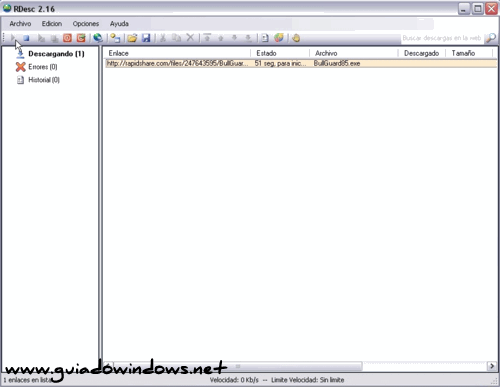
Task: Click the move to bottom arrow icon
Action: (x=248, y=38)
